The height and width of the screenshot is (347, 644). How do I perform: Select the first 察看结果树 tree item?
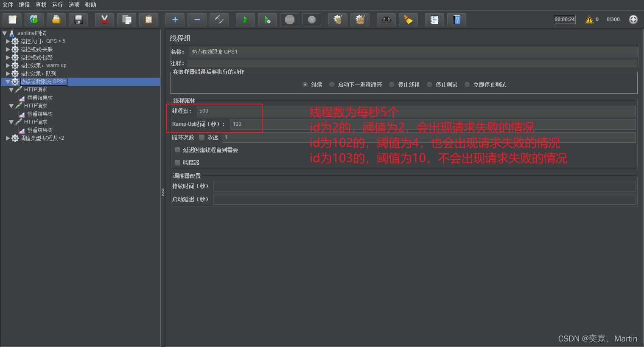(40, 98)
